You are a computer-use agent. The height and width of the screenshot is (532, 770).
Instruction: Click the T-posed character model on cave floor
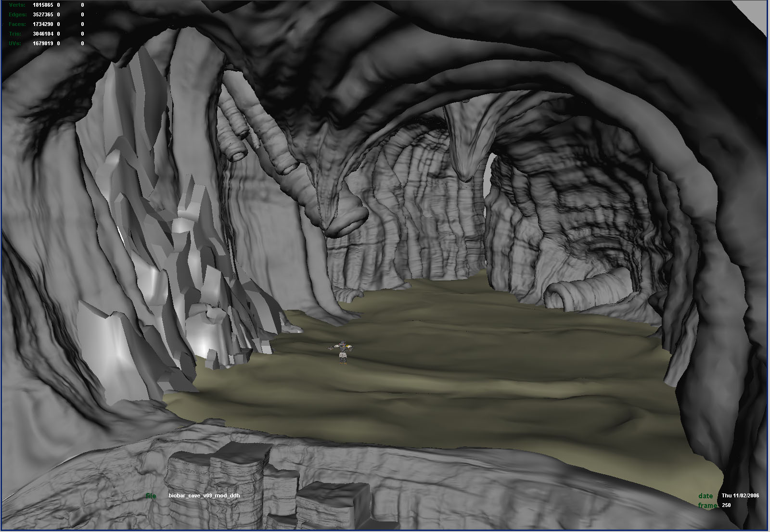point(342,352)
